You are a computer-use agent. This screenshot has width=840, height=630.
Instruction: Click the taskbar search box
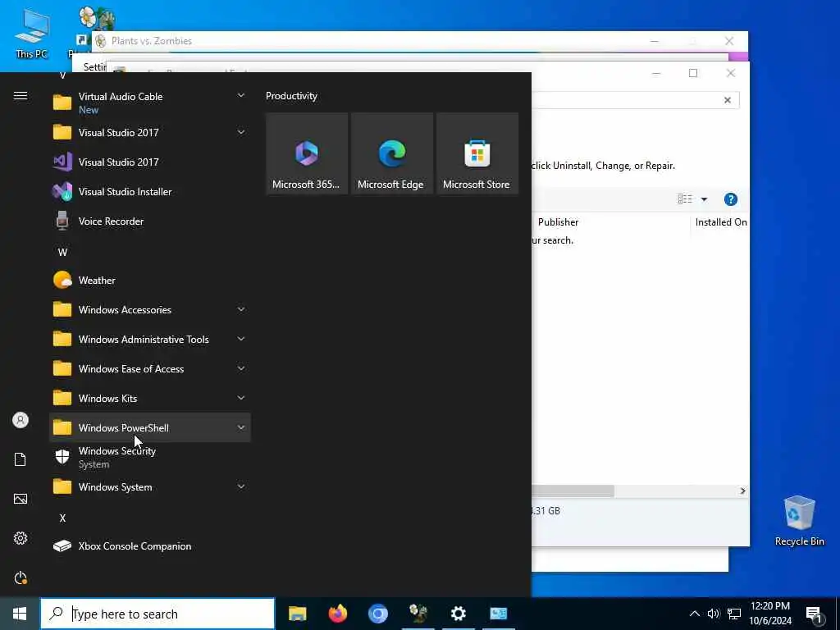[157, 614]
